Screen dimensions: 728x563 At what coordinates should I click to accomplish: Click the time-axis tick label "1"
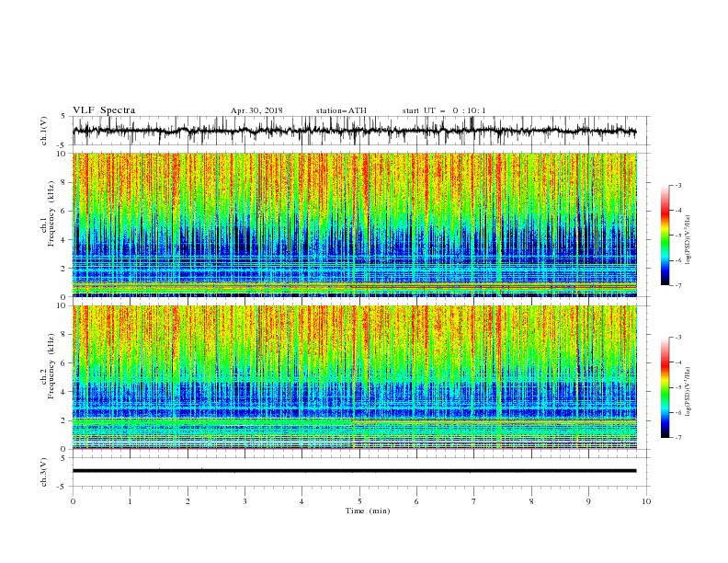click(130, 501)
